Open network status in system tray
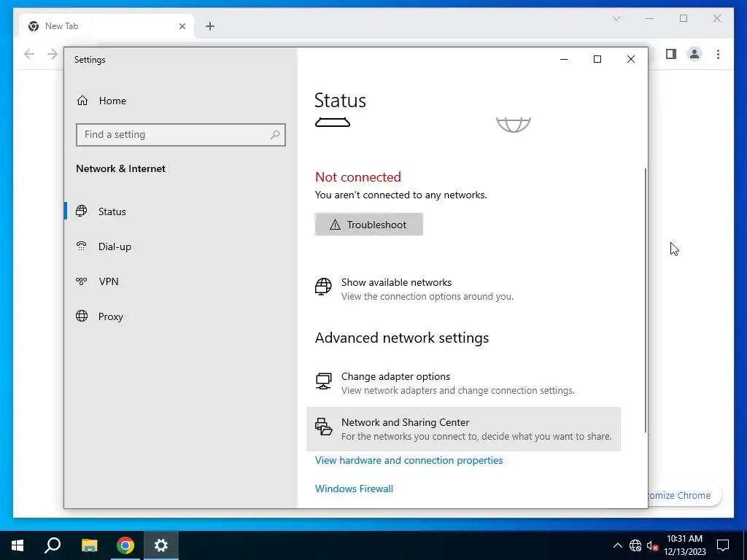 (635, 545)
